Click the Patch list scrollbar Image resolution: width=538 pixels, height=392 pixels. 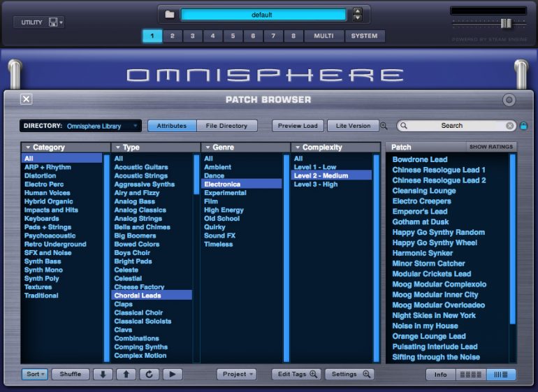[513, 238]
